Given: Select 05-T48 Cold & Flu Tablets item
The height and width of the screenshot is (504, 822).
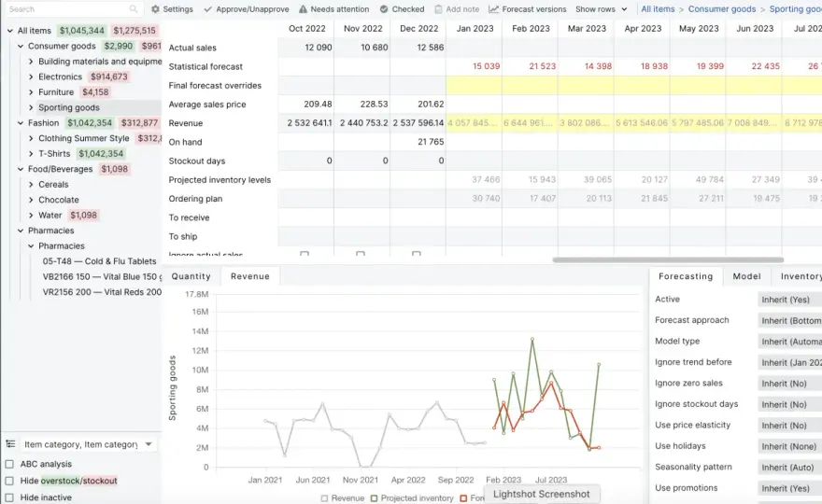Looking at the screenshot, I should pos(99,261).
